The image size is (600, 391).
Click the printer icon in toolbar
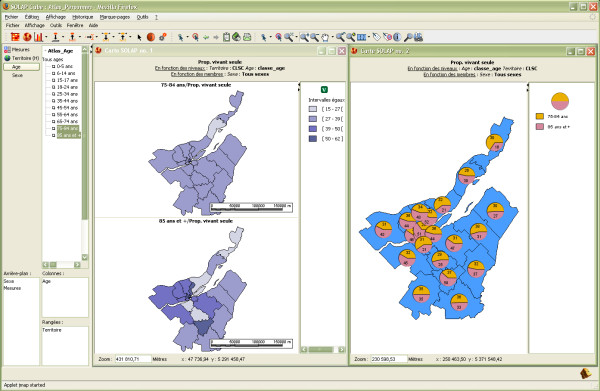(x=247, y=37)
